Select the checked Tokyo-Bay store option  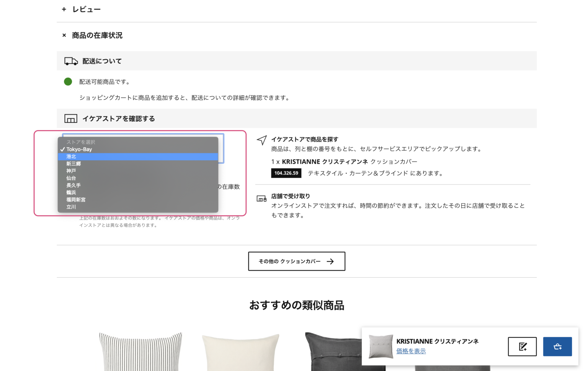coord(79,149)
